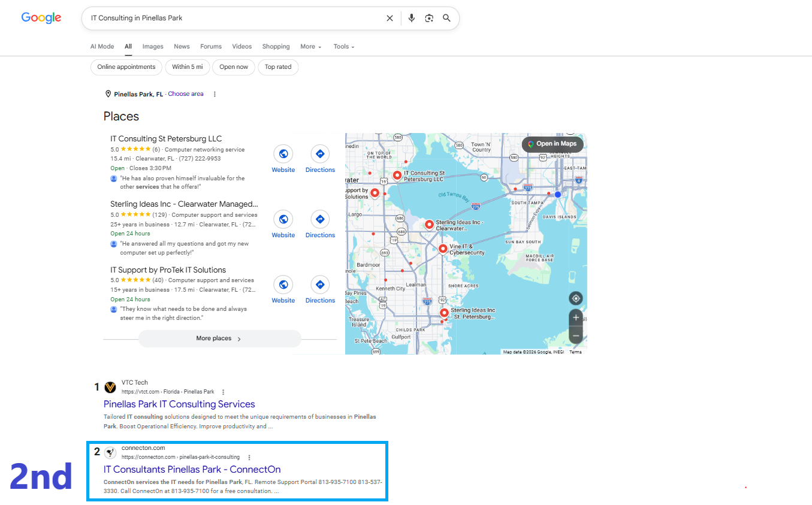This screenshot has height=505, width=812.
Task: Select the All results tab
Action: [x=128, y=47]
